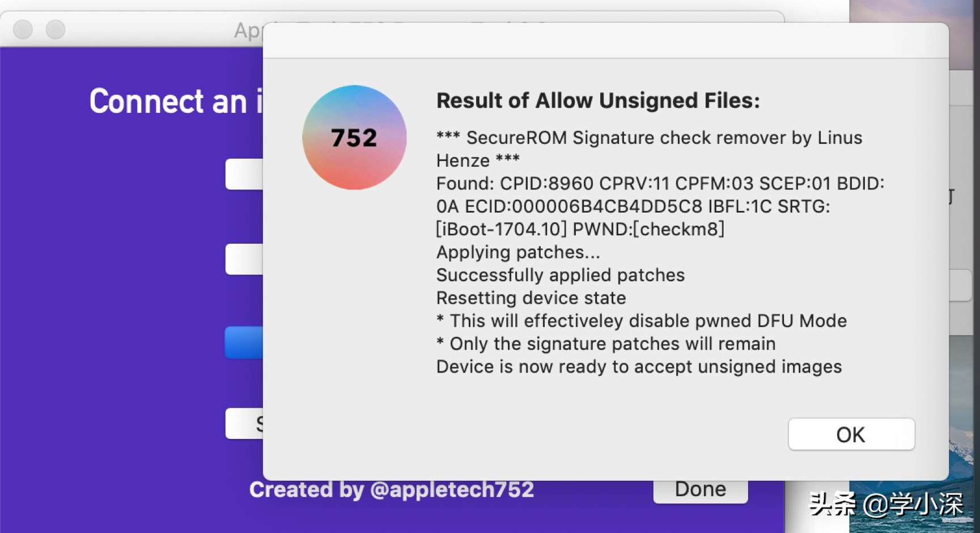Click the Successfully applied patches line
Screen dimensions: 980x533
(561, 275)
